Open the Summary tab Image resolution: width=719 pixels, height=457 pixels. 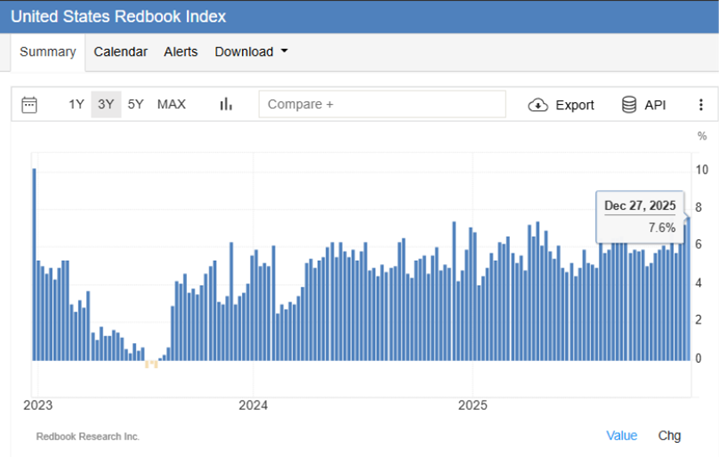48,52
